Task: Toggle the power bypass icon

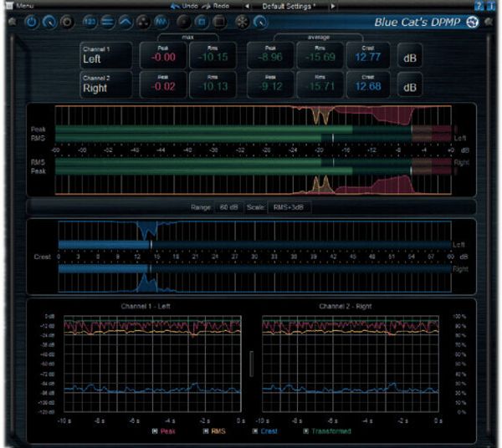Action: [31, 22]
